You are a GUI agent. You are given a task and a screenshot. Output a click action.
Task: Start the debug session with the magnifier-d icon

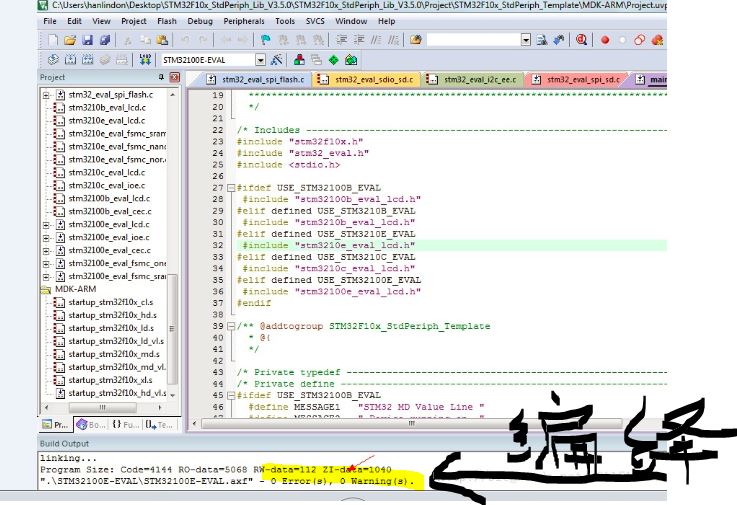click(x=581, y=40)
